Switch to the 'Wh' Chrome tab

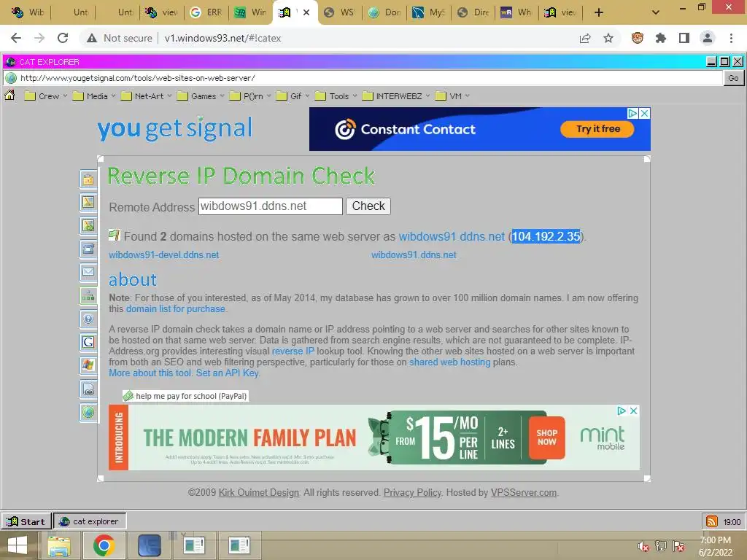pos(518,12)
